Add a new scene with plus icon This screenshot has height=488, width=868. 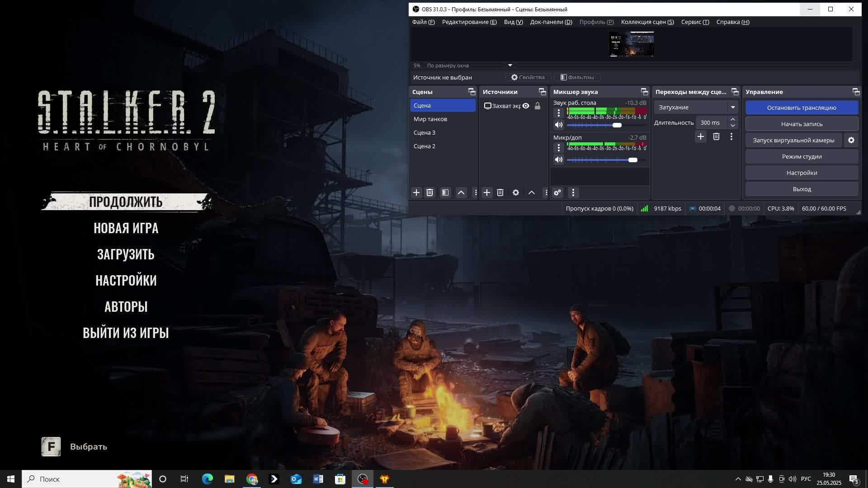coord(416,193)
